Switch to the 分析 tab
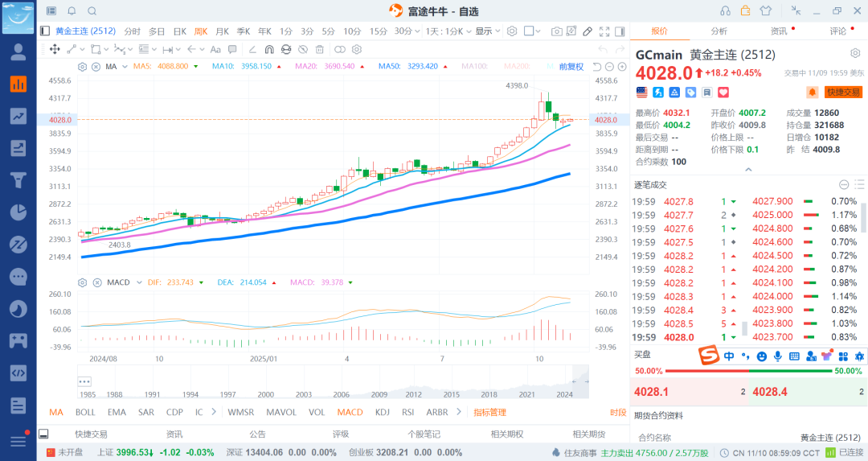 point(719,31)
